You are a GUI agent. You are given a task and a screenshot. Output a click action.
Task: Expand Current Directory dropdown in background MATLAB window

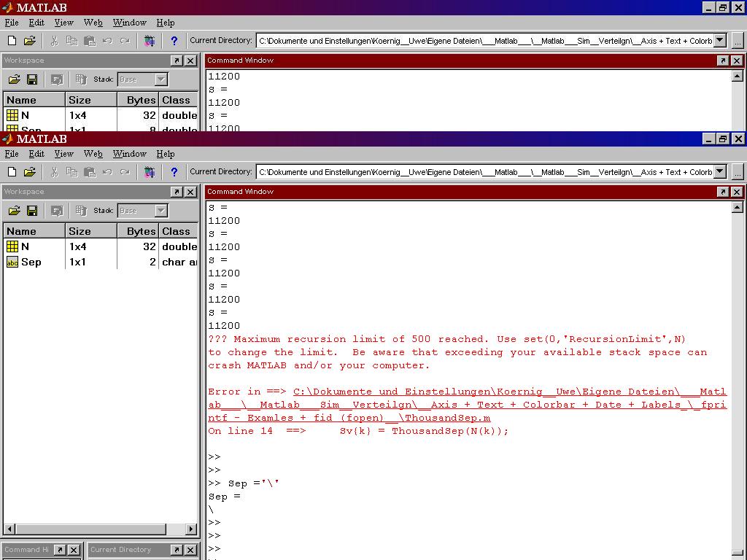click(720, 41)
